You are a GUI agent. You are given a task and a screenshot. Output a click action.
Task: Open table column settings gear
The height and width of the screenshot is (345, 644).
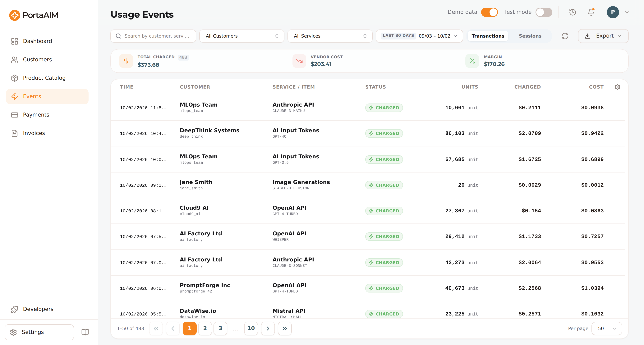click(x=618, y=87)
